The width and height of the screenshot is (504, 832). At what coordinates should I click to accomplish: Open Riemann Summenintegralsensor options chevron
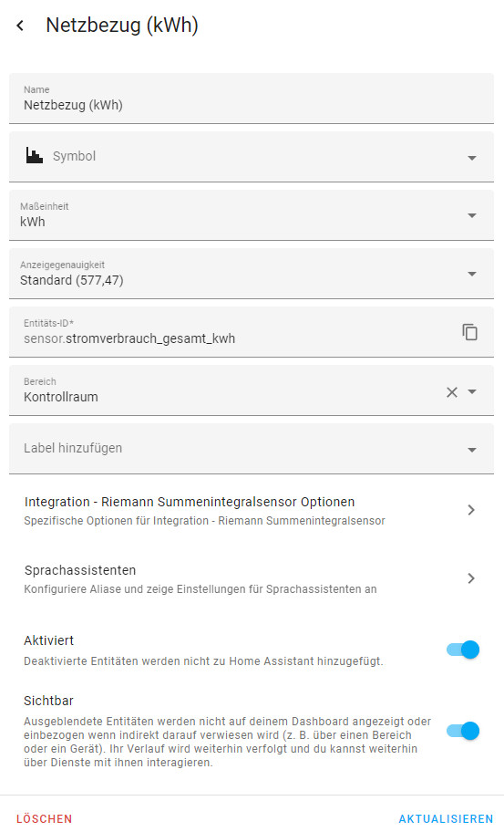pyautogui.click(x=470, y=510)
